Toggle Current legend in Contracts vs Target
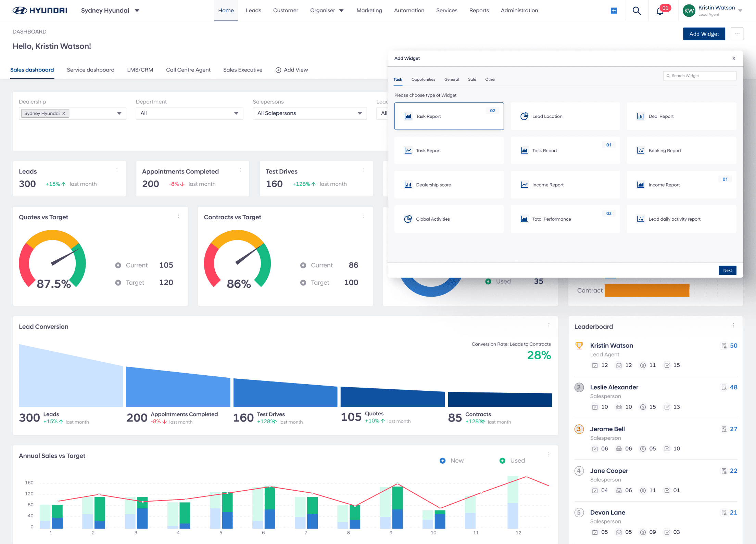The image size is (756, 544). tap(316, 265)
